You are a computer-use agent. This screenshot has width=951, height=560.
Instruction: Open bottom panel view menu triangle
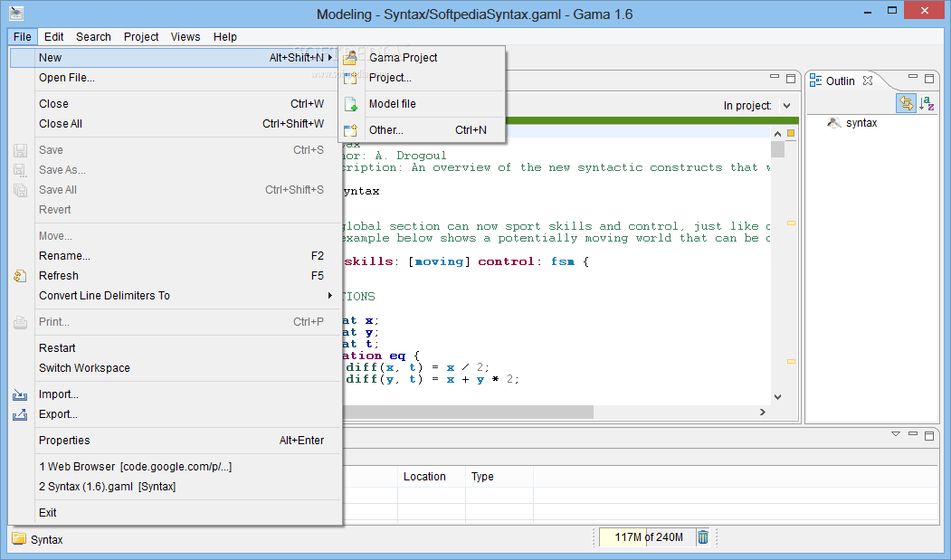pos(896,434)
